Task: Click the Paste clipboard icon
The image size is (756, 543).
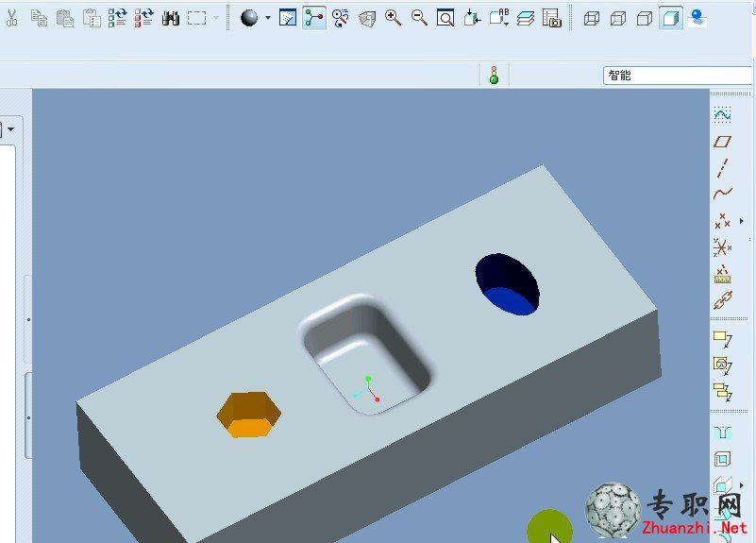Action: 65,18
